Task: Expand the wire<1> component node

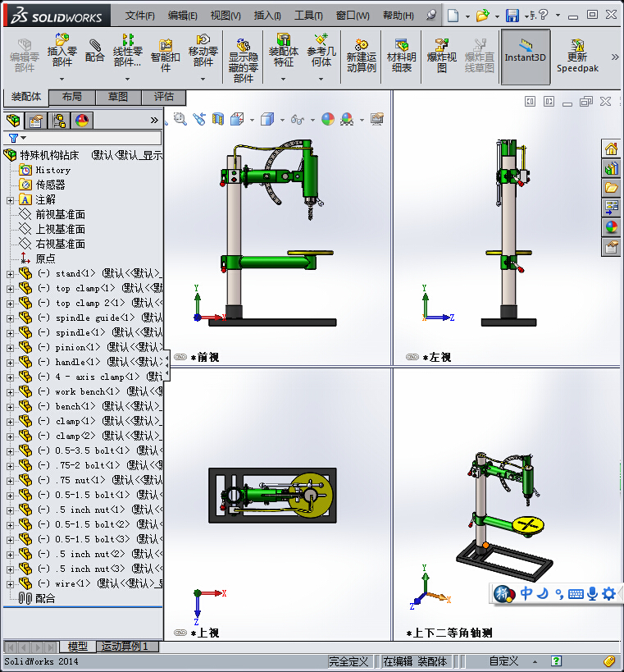Action: (x=10, y=584)
